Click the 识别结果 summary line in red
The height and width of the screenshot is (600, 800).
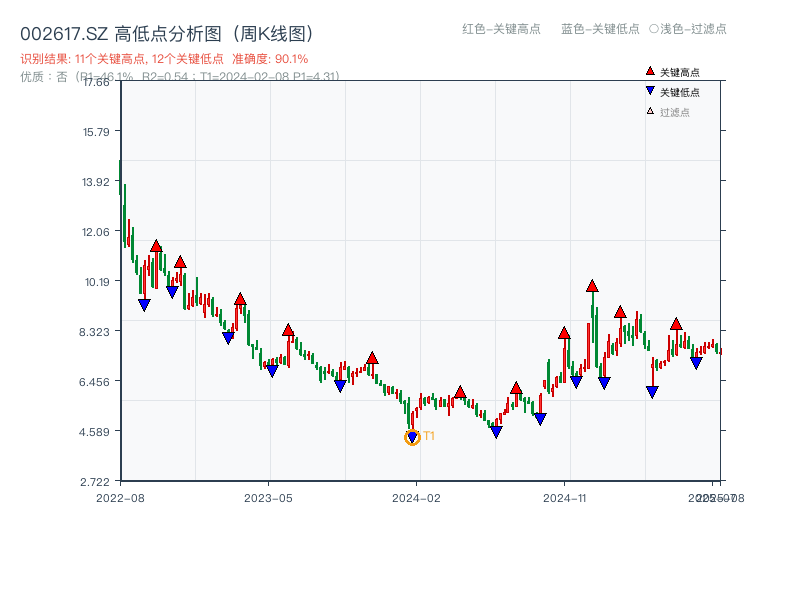pyautogui.click(x=164, y=59)
